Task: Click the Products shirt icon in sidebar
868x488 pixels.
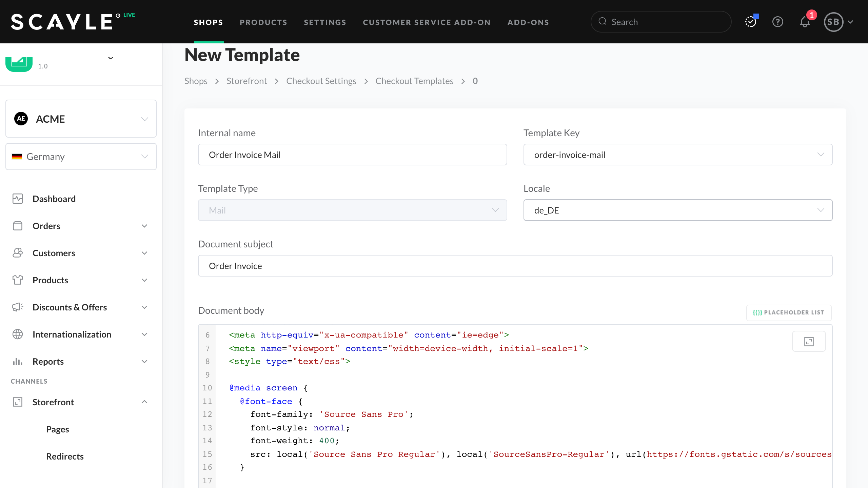Action: tap(18, 280)
